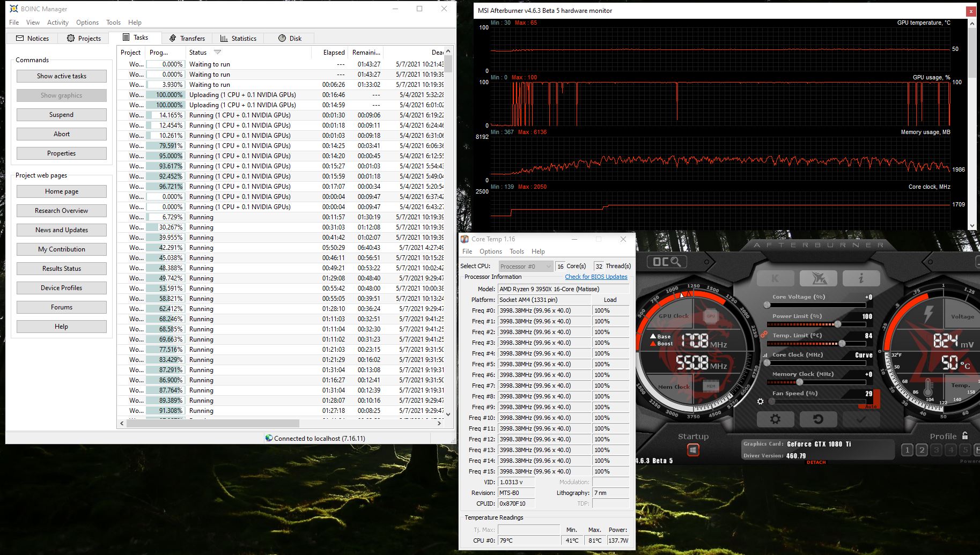Open the project Home page button
This screenshot has width=980, height=555.
tap(62, 191)
